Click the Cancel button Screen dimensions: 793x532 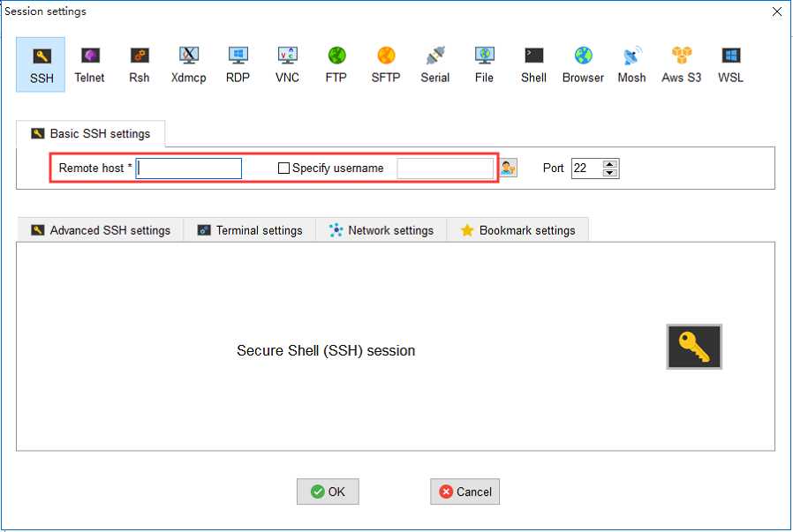tap(464, 491)
